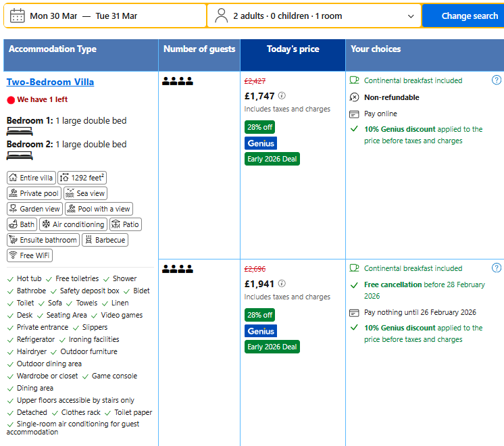504x446 pixels.
Task: Click the Private pool icon tag
Action: pyautogui.click(x=34, y=193)
